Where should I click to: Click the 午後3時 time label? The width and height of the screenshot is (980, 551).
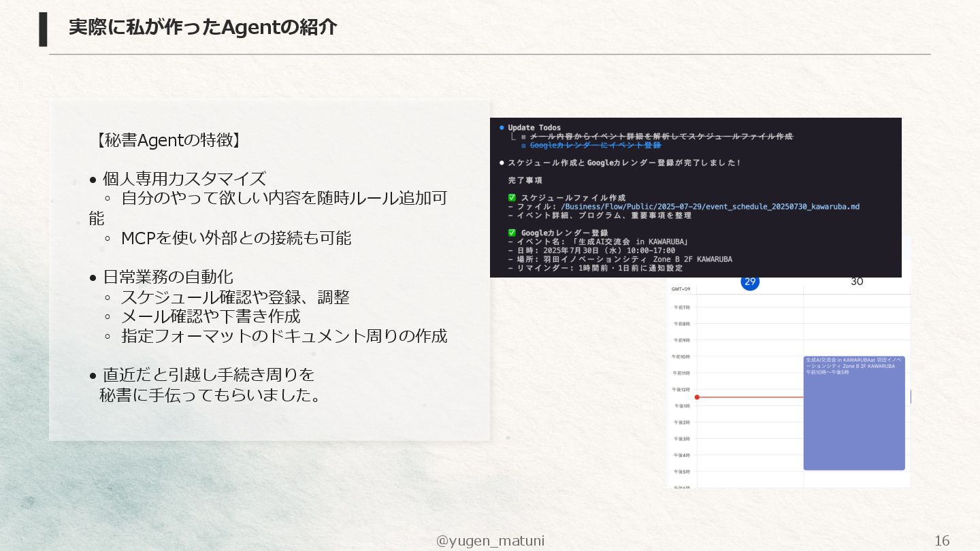point(682,439)
